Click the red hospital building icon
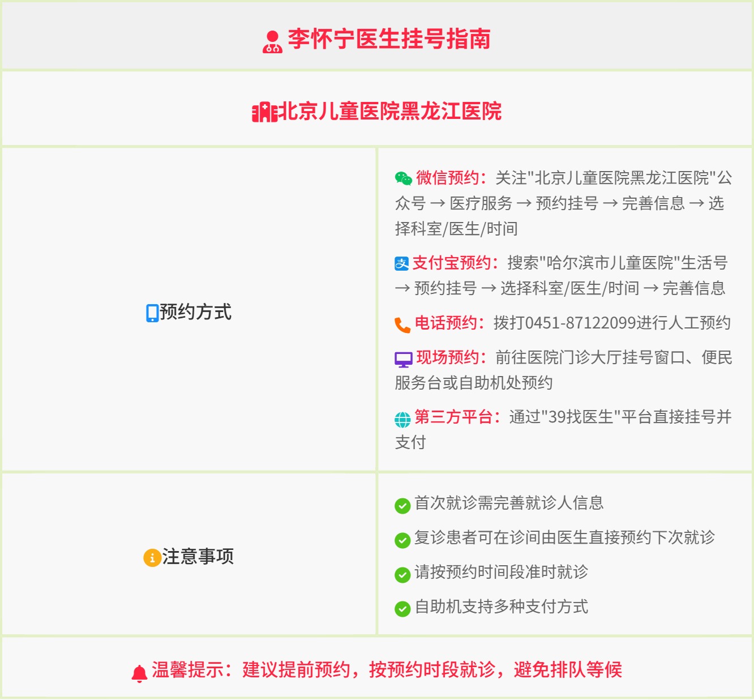The image size is (754, 700). [264, 112]
